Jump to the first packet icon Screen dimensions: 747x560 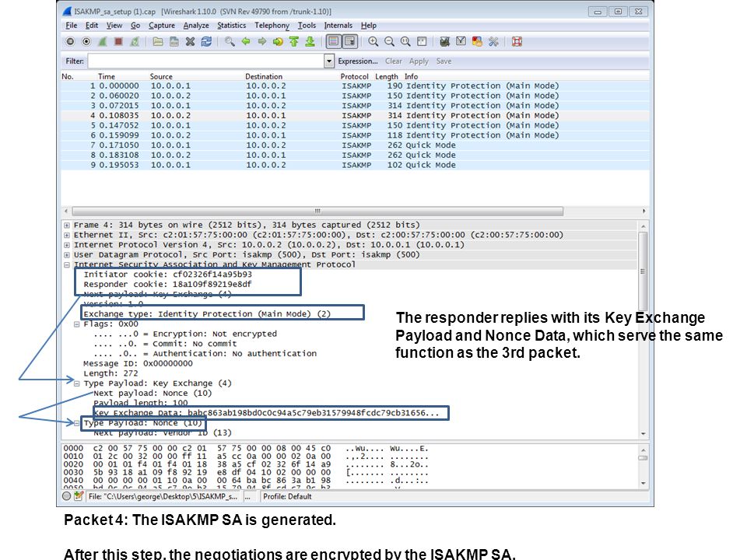click(294, 42)
